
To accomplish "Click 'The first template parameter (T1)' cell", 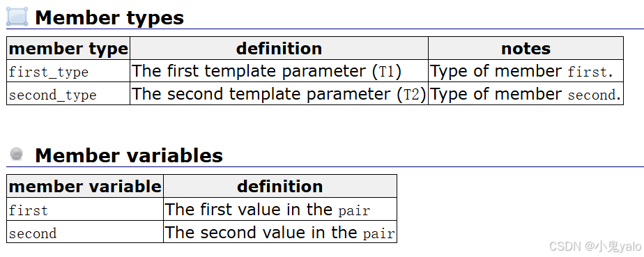I will tap(279, 71).
